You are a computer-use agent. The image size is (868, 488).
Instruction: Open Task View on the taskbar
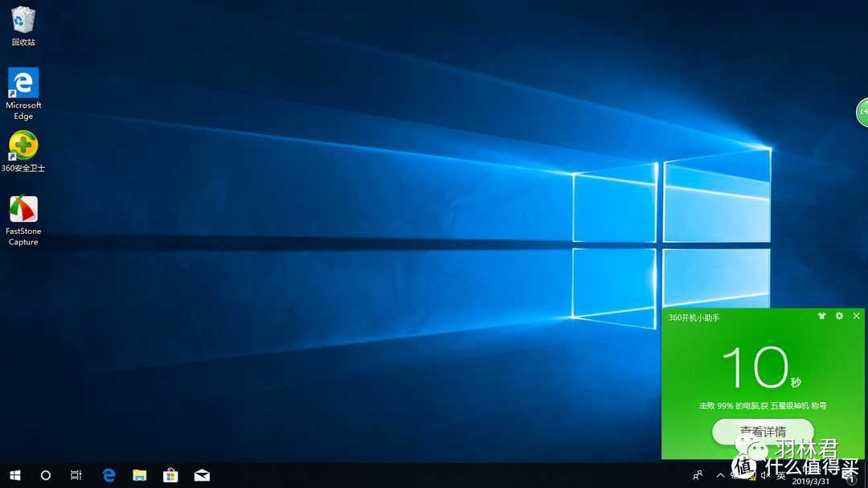pos(76,475)
